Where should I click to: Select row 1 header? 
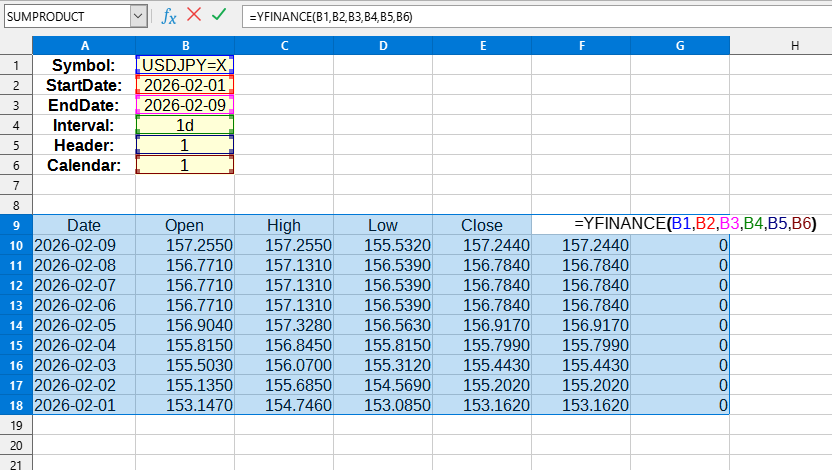[16, 65]
